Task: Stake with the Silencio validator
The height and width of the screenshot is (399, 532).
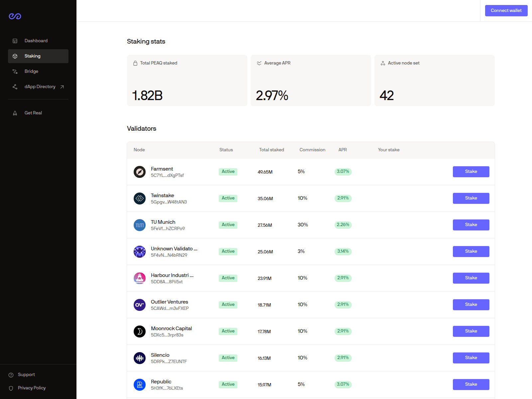Action: click(x=471, y=358)
